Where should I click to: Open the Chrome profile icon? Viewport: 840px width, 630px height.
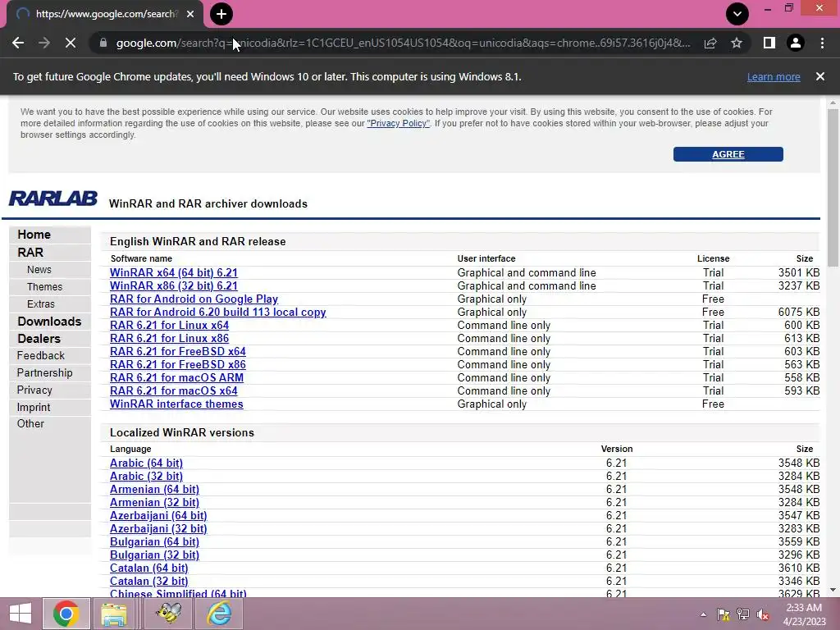(796, 43)
